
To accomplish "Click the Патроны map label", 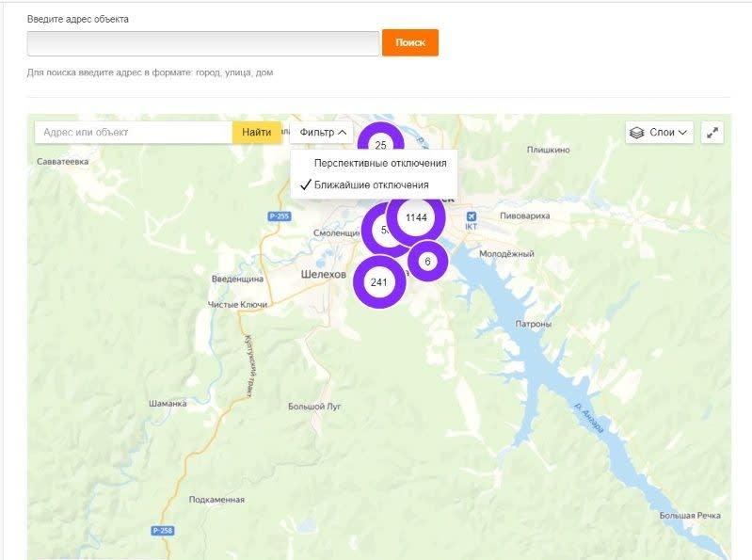I will 534,324.
